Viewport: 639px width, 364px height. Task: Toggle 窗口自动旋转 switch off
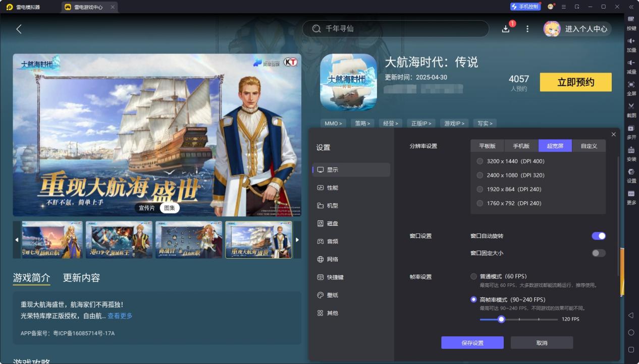click(599, 236)
